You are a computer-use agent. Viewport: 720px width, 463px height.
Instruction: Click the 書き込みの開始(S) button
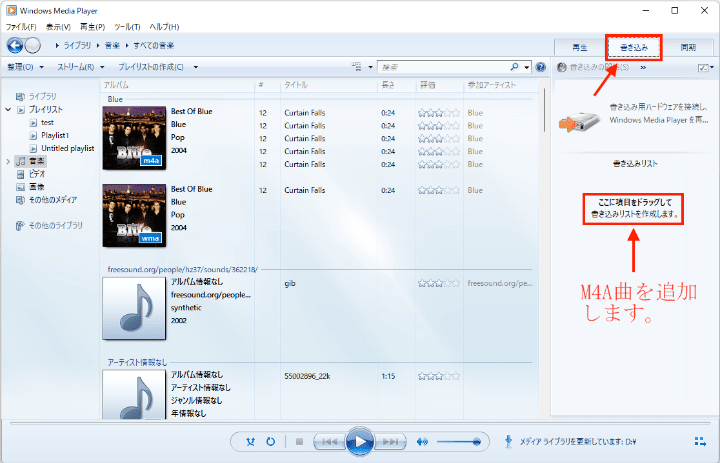(x=593, y=68)
